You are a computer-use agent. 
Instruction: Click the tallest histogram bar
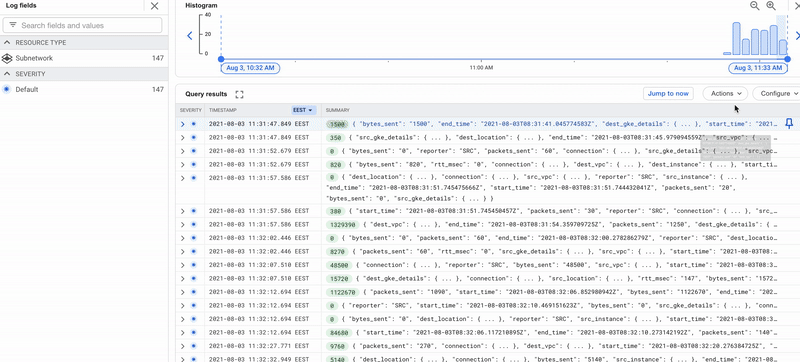pos(736,38)
